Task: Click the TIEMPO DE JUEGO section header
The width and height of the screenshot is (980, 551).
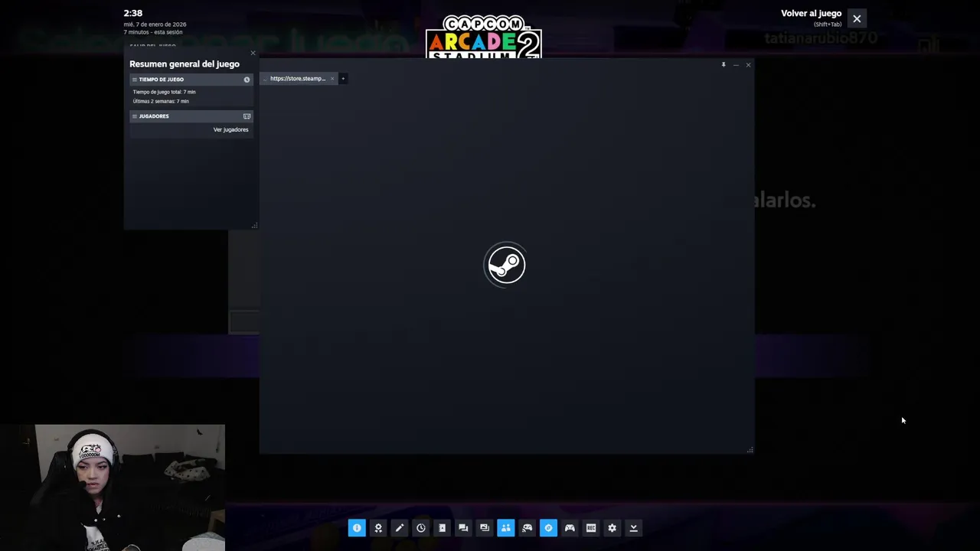Action: (191, 80)
